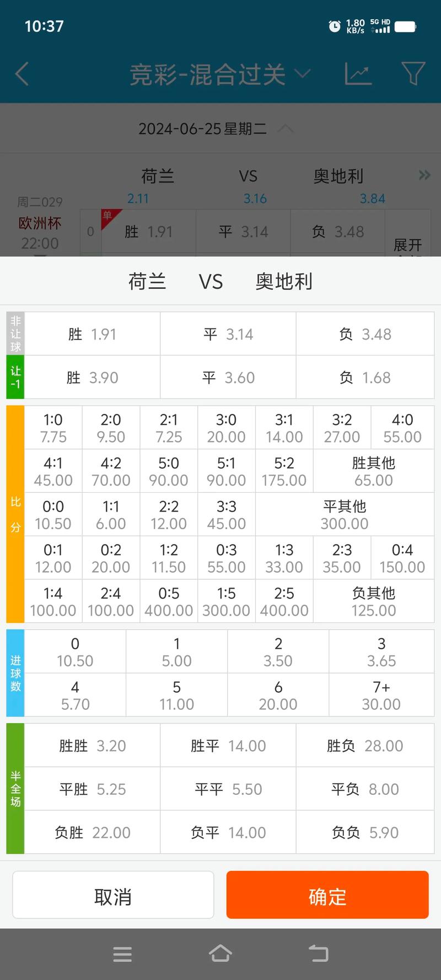Collapse the 2024-06-25 星期二 date section
441x980 pixels.
click(287, 128)
